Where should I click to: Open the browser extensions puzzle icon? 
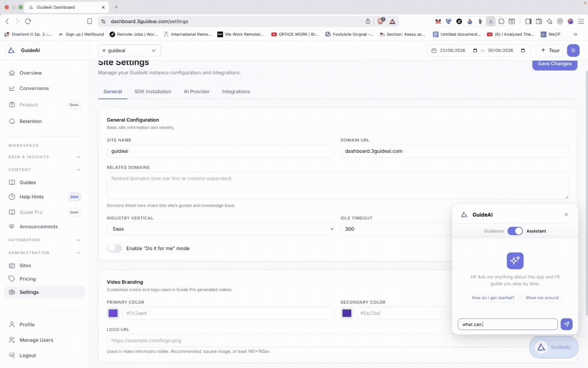click(x=501, y=21)
